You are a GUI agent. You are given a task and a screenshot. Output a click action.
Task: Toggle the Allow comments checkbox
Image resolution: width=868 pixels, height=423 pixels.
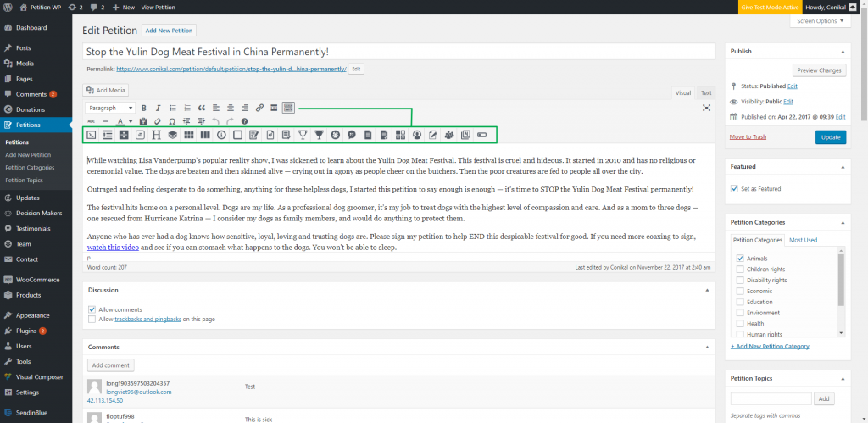[x=92, y=309]
